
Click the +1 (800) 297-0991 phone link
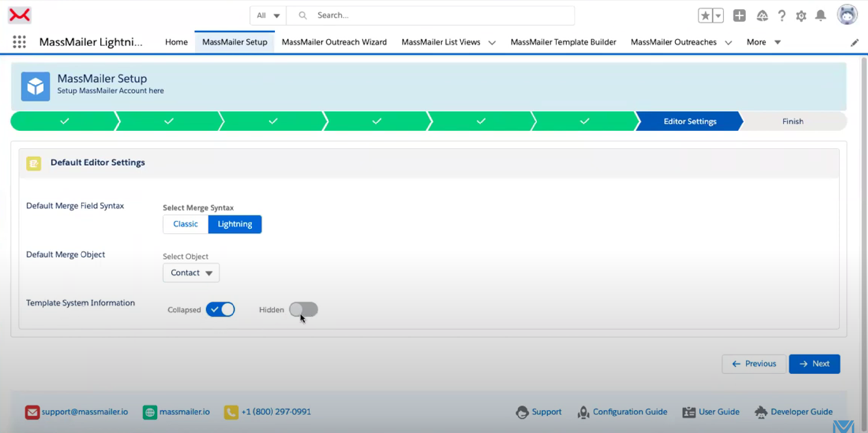276,412
